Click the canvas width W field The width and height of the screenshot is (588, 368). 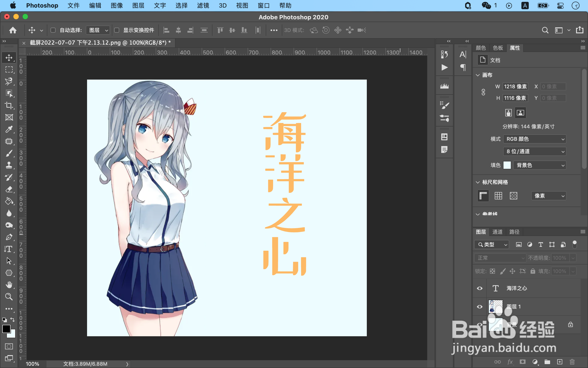[515, 87]
